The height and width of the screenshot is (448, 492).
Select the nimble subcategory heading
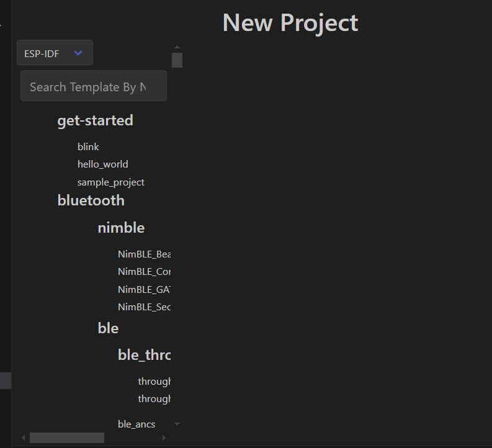coord(121,228)
